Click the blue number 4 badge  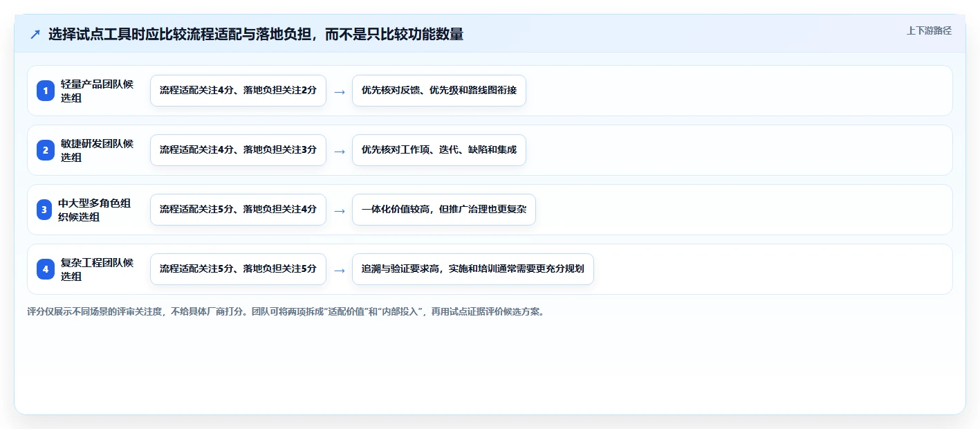(46, 269)
